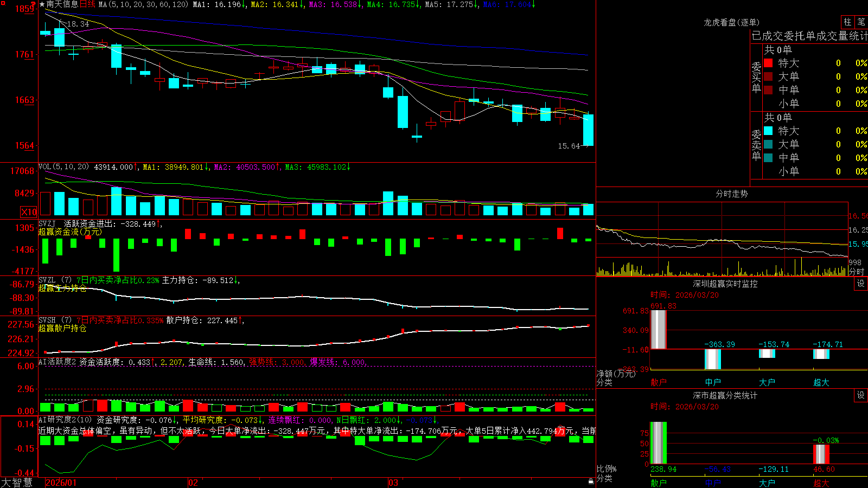The image size is (868, 488).
Task: Open 设 settings for 深市超赢分类统计
Action: 861,395
